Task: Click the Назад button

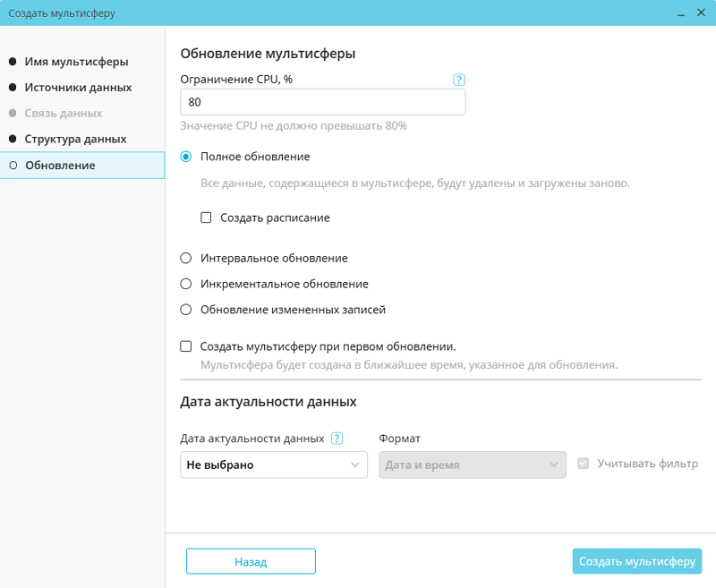Action: point(251,561)
